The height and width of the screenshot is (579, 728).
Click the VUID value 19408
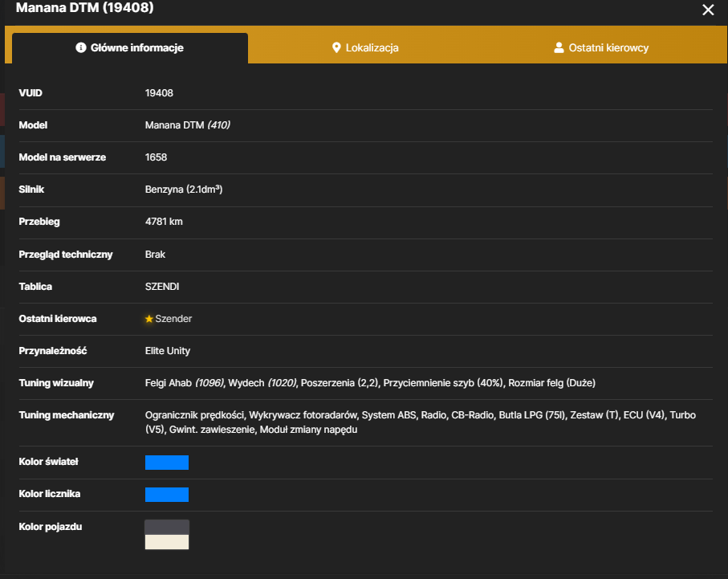159,93
